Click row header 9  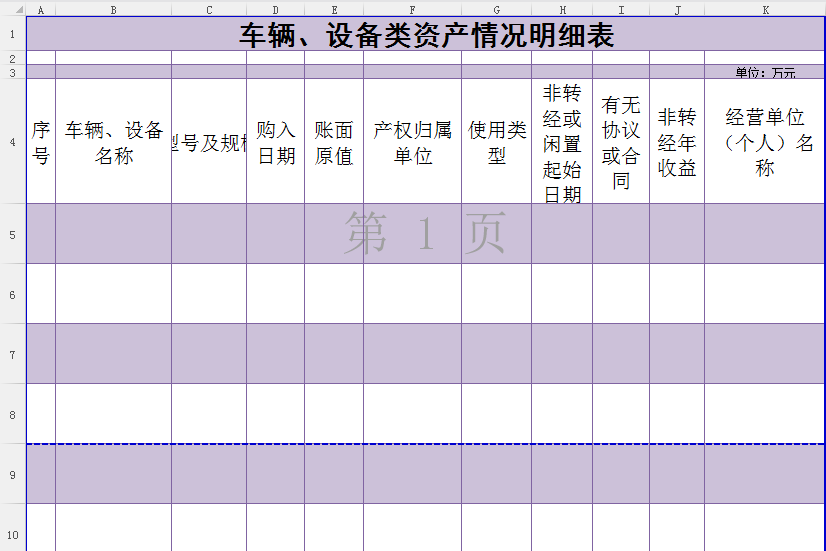12,474
